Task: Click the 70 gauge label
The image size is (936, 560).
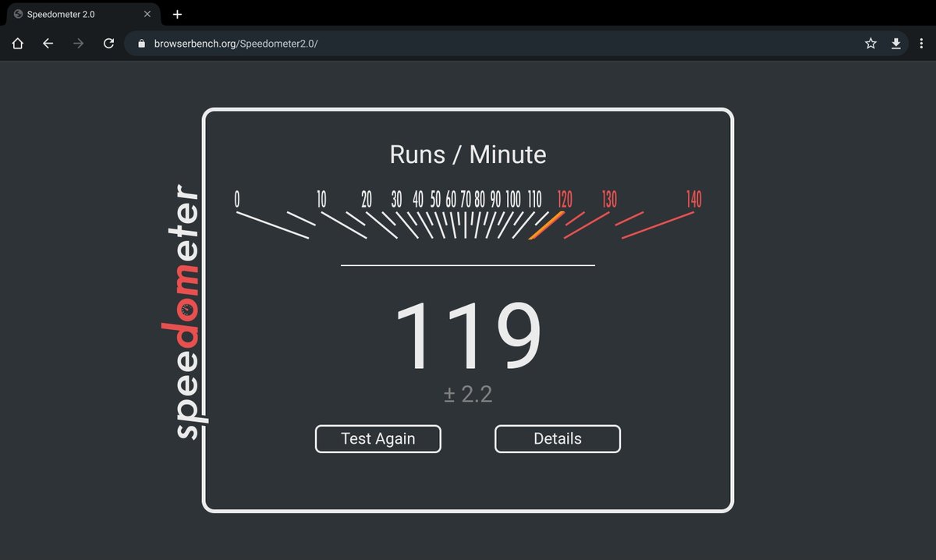Action: (x=465, y=200)
